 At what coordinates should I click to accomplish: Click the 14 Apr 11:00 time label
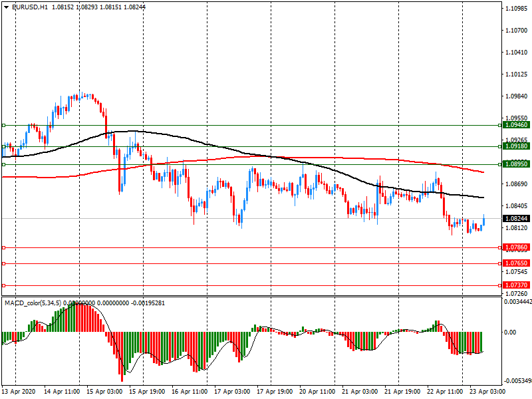click(62, 392)
